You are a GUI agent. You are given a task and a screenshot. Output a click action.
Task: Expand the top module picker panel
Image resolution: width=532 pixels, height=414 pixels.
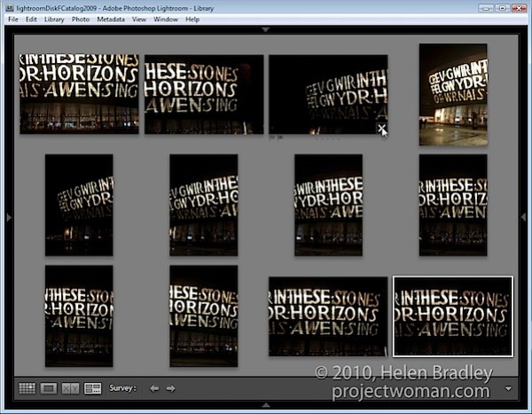[266, 30]
